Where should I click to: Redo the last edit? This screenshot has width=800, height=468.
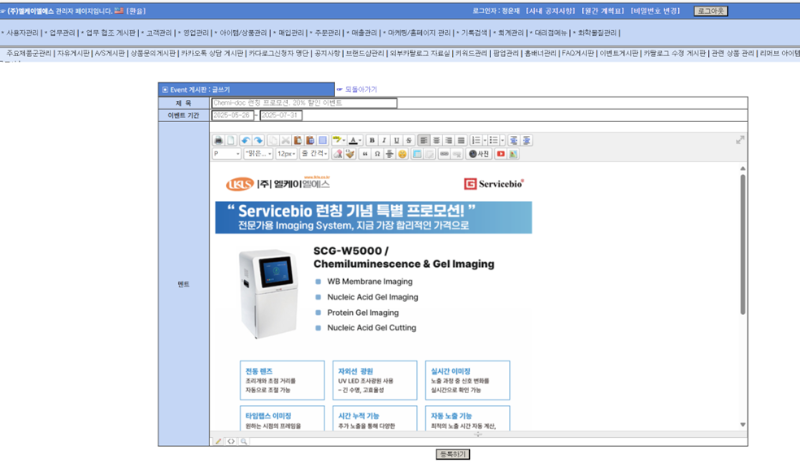tap(258, 140)
